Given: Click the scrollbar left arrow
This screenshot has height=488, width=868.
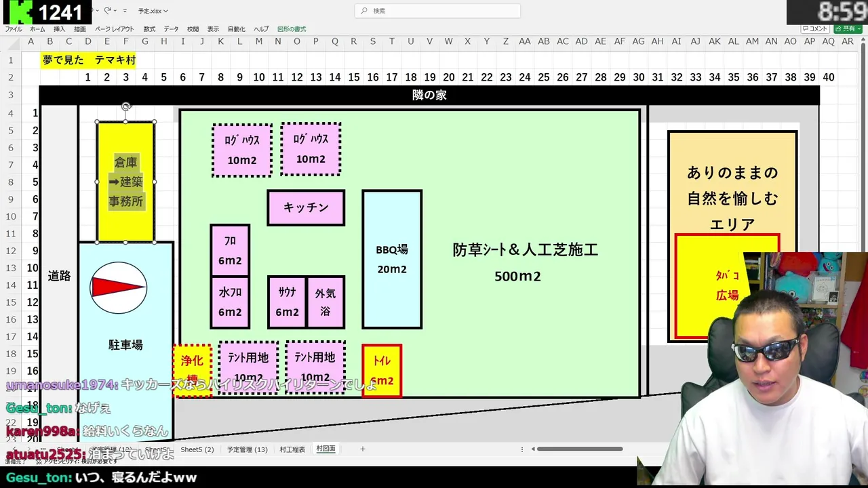Looking at the screenshot, I should [533, 449].
